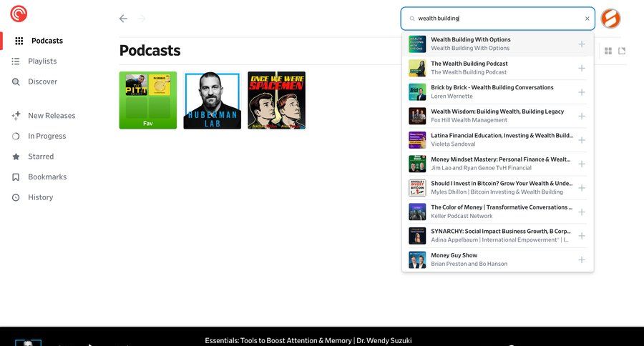Image resolution: width=644 pixels, height=346 pixels.
Task: Click author Loren Wernette text
Action: click(452, 96)
